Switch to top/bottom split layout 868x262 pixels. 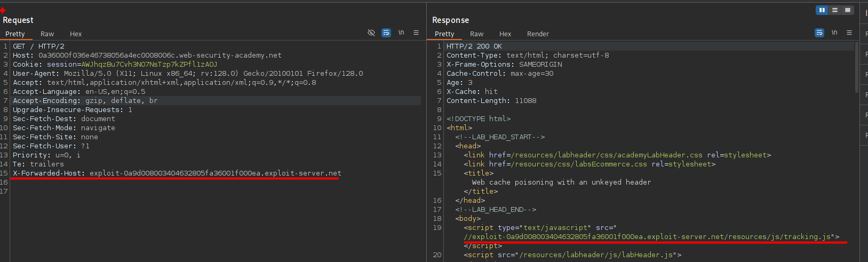click(835, 10)
